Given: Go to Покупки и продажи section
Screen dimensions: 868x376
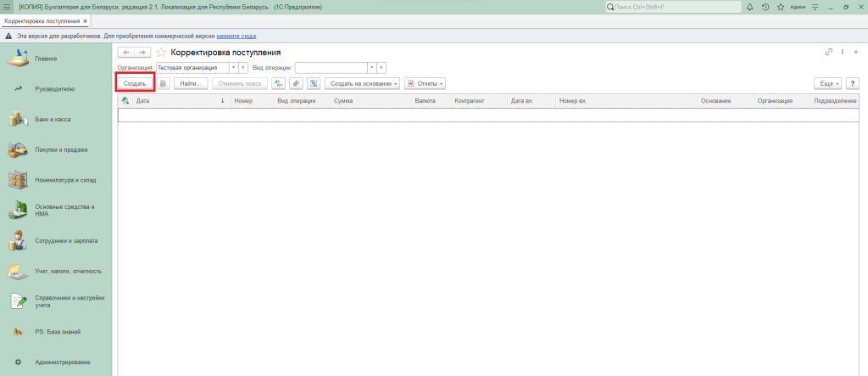Looking at the screenshot, I should click(x=61, y=150).
